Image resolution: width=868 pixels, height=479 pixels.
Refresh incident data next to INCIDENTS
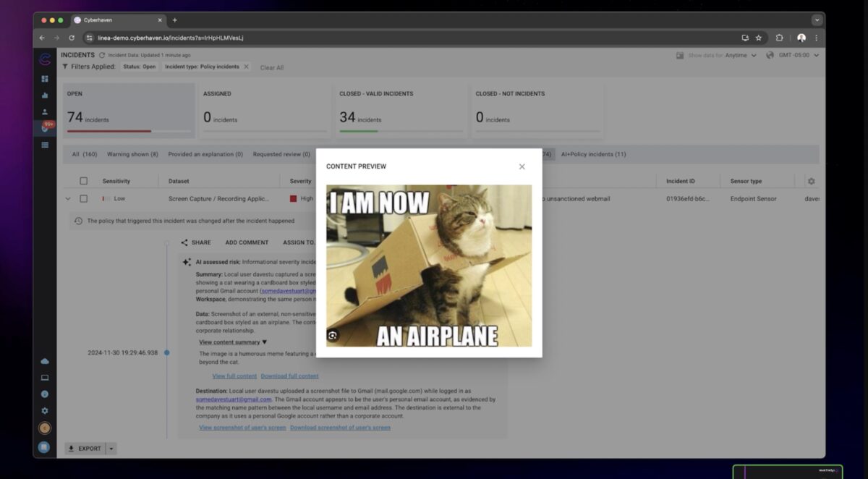click(102, 55)
